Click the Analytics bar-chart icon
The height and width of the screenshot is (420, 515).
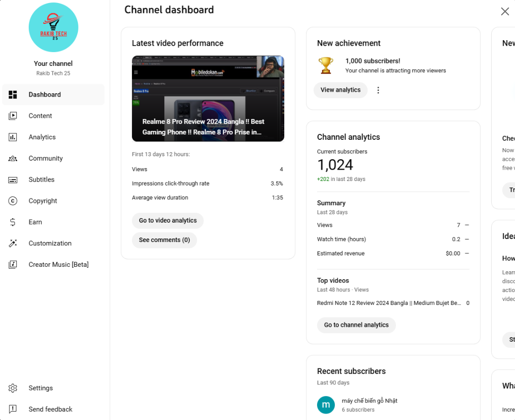[x=13, y=137]
